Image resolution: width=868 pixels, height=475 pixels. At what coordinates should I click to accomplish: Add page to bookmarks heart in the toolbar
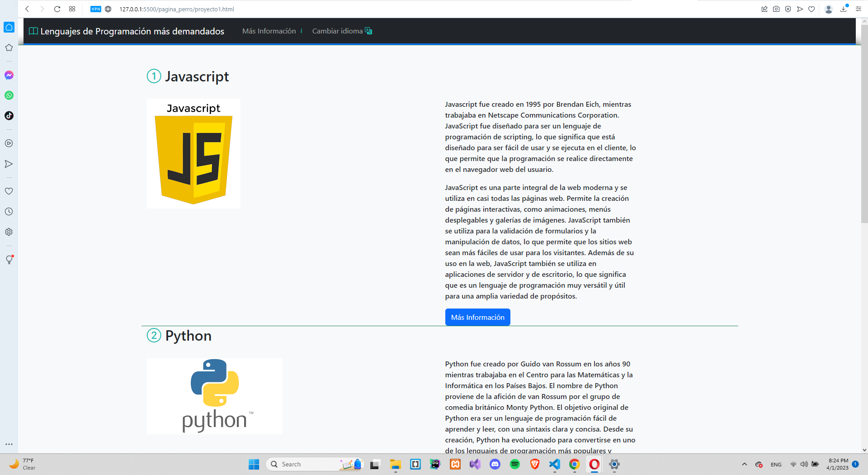point(811,9)
